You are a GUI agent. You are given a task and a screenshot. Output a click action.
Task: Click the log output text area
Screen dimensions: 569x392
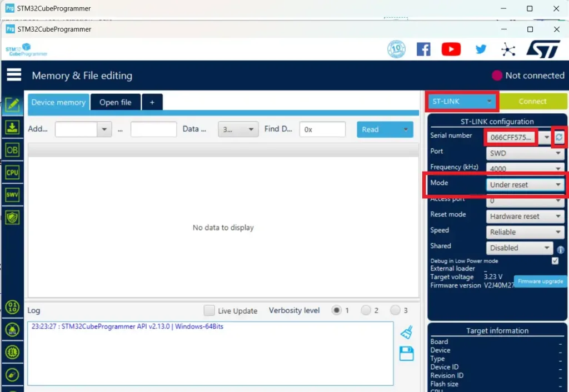tap(211, 354)
